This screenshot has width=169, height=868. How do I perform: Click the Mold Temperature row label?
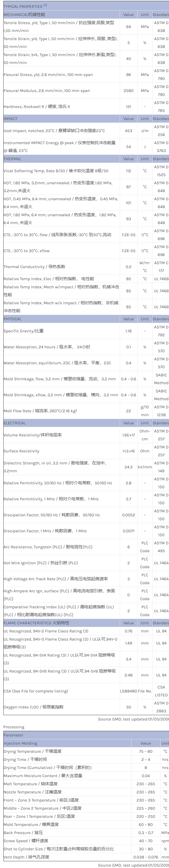pos(31,825)
